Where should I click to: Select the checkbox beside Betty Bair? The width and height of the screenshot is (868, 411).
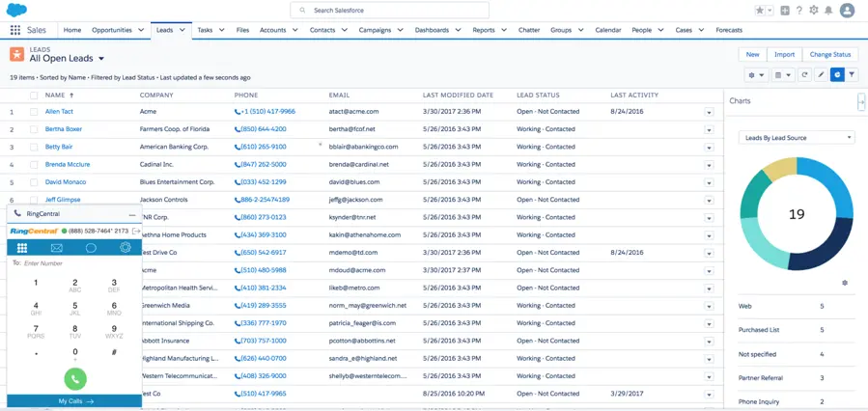34,147
